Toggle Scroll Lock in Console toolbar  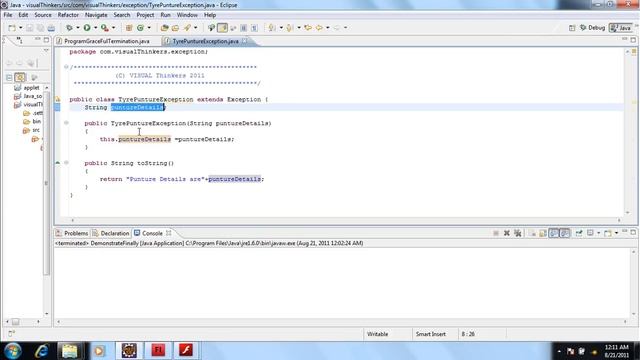[543, 233]
